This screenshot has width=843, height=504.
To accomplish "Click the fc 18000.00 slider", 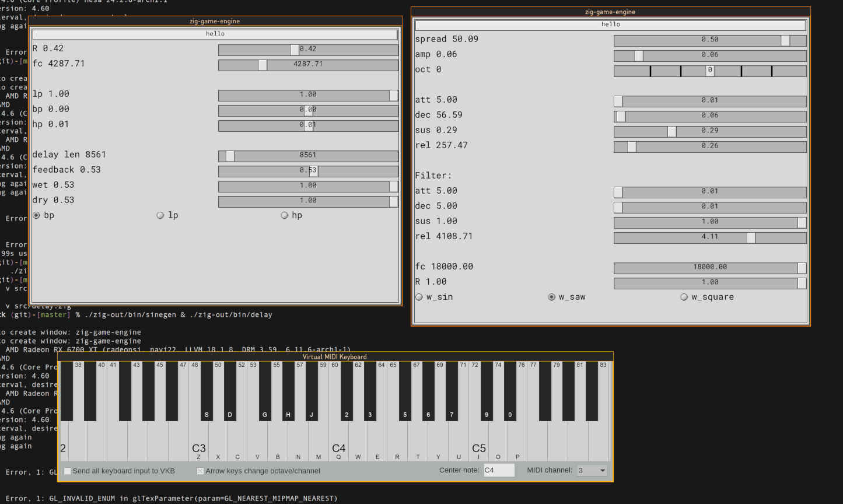I will [x=710, y=268].
